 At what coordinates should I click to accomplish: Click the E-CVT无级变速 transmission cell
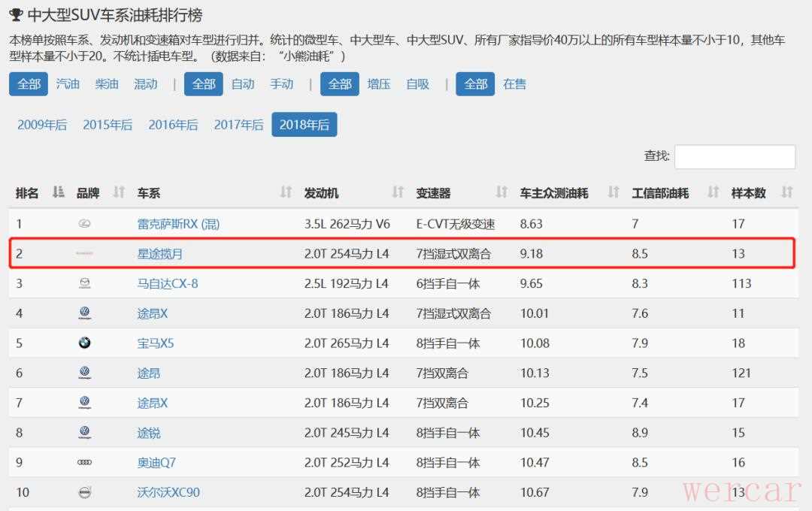point(455,224)
